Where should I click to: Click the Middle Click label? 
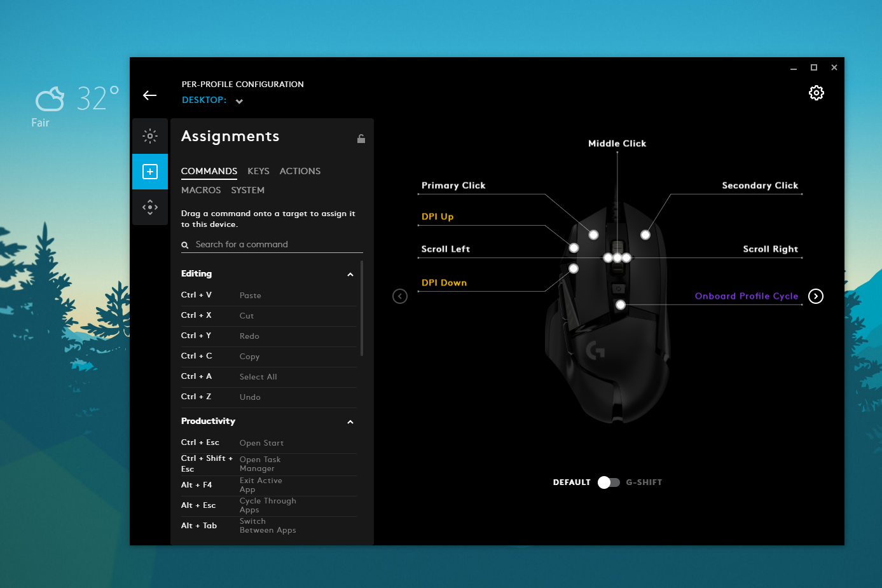[x=617, y=144]
